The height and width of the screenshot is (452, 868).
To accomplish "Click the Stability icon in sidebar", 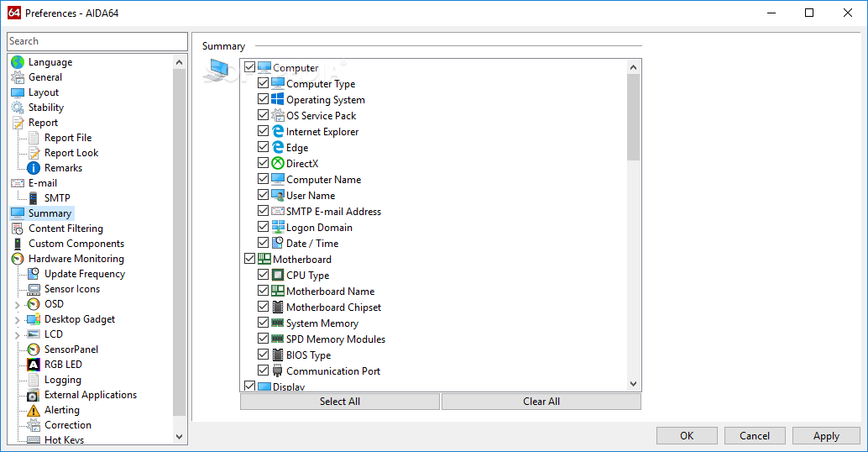I will 18,108.
